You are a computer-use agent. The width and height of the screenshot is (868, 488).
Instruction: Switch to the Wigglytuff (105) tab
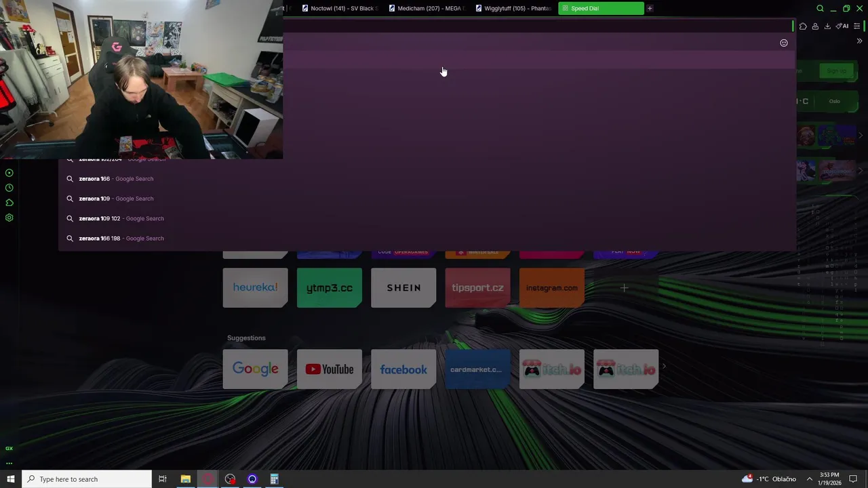513,8
